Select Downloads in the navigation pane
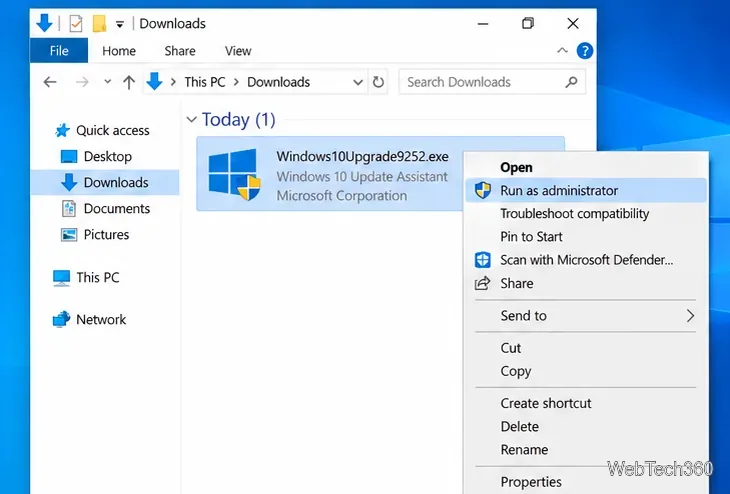The image size is (730, 494). click(x=105, y=183)
